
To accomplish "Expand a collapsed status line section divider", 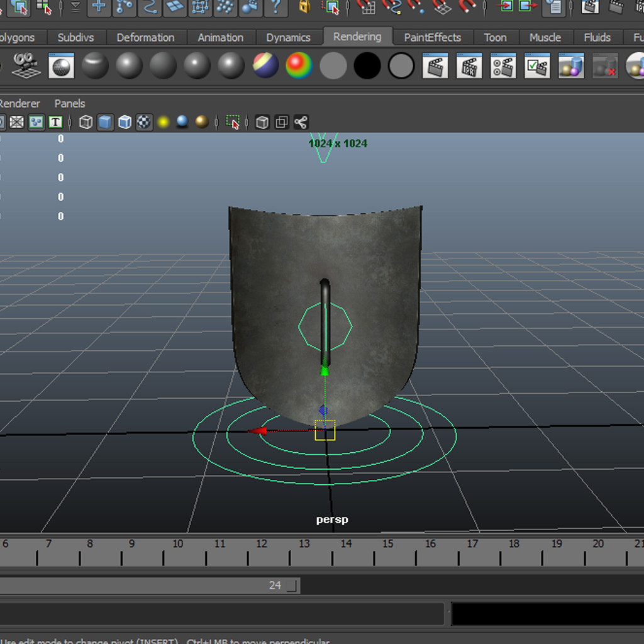I will 75,9.
